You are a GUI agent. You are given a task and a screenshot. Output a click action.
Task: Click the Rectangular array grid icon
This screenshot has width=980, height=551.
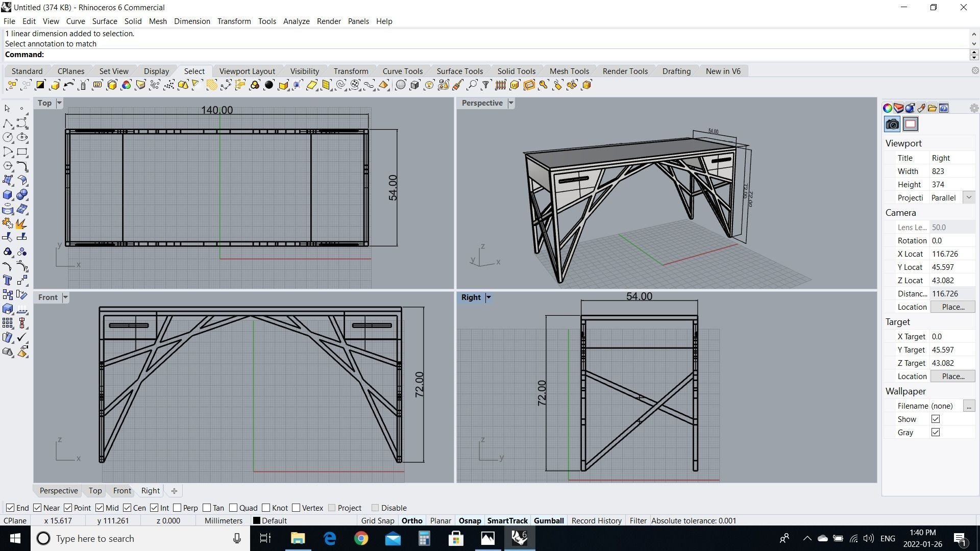pyautogui.click(x=7, y=323)
